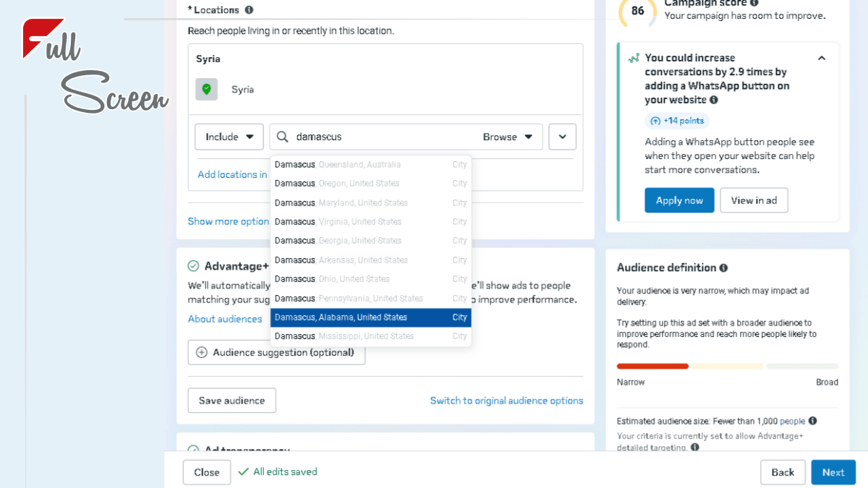
Task: Click the Apply now button
Action: click(679, 200)
